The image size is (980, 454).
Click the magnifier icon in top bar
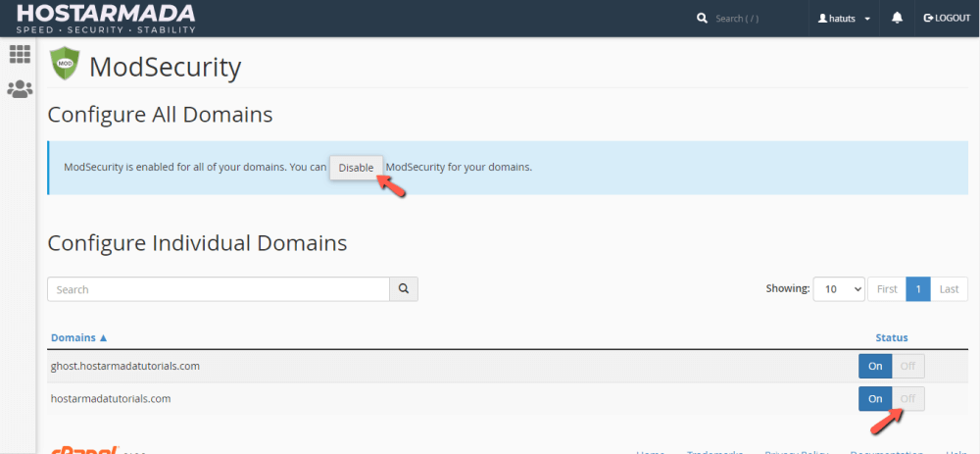[x=702, y=18]
